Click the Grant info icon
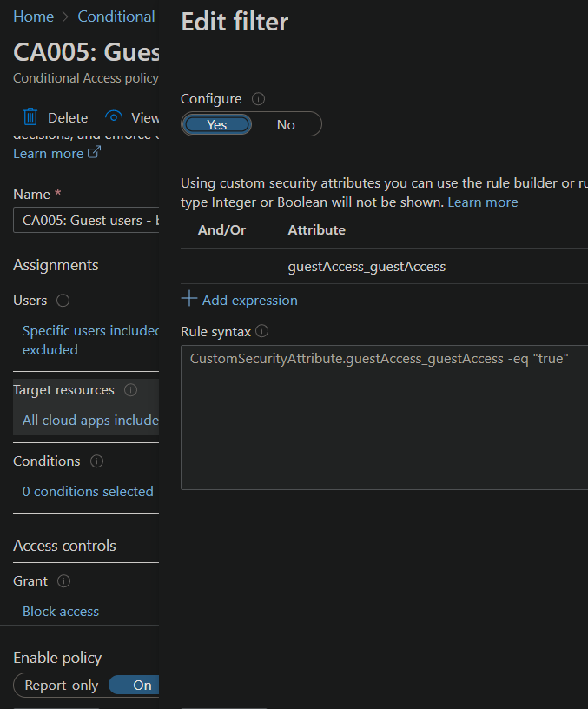Image resolution: width=588 pixels, height=709 pixels. click(63, 581)
